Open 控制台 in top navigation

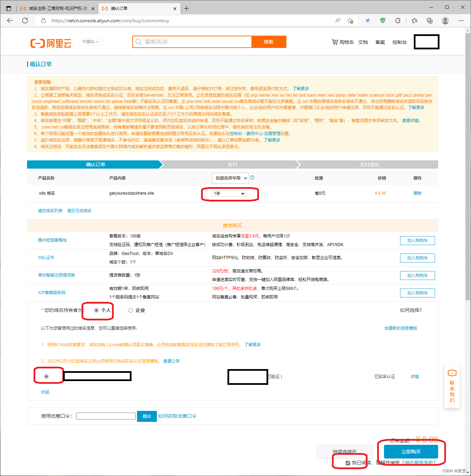click(400, 42)
